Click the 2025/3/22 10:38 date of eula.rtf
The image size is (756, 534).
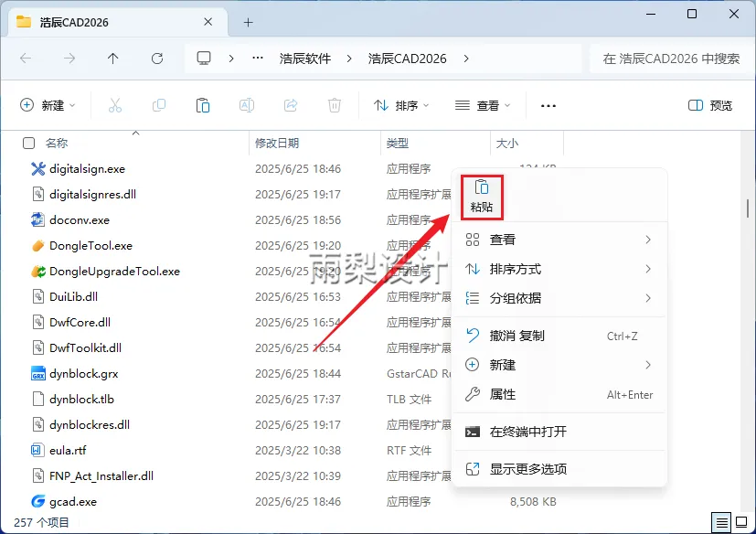298,451
